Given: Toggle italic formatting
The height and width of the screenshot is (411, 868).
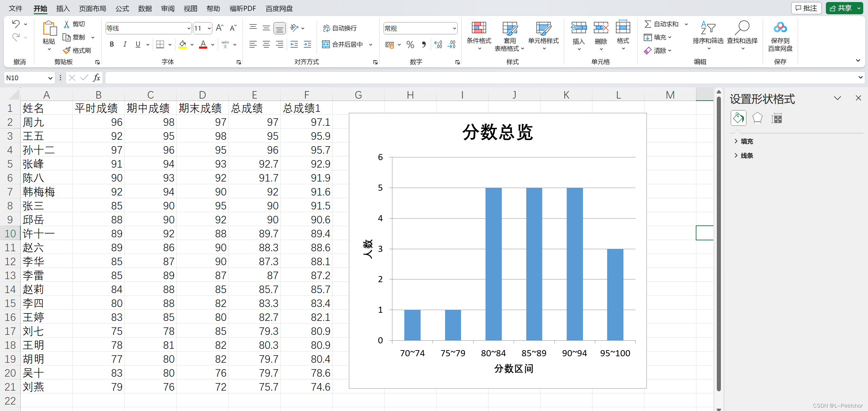Looking at the screenshot, I should 125,44.
